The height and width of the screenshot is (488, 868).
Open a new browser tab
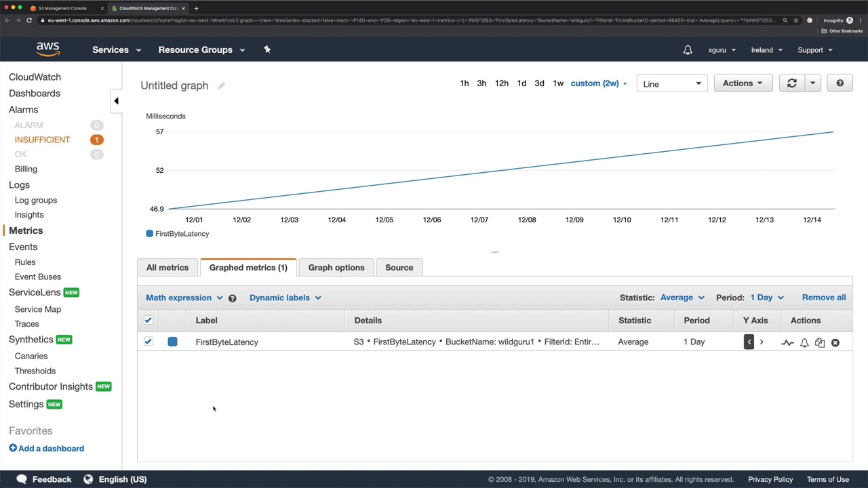[x=196, y=8]
